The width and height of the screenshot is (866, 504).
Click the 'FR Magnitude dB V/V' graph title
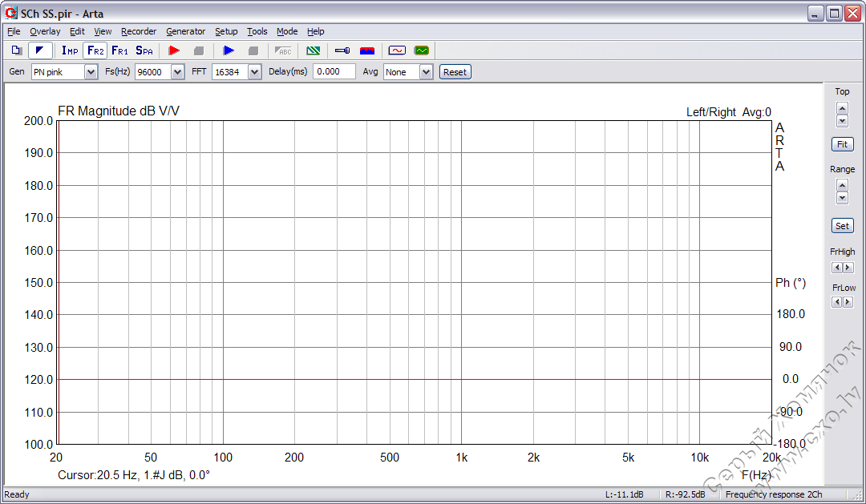tap(119, 111)
